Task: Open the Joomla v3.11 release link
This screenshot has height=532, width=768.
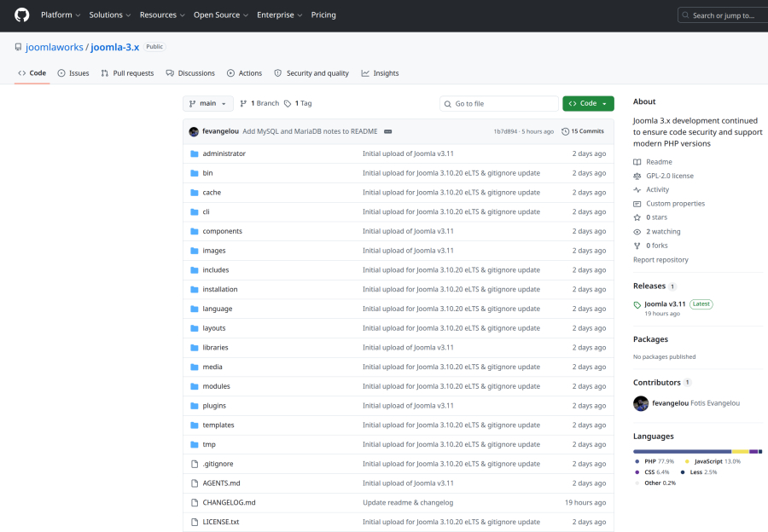Action: [665, 304]
